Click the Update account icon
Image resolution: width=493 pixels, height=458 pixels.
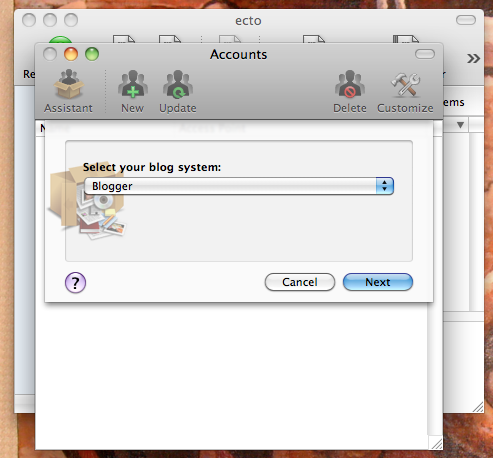click(x=178, y=91)
